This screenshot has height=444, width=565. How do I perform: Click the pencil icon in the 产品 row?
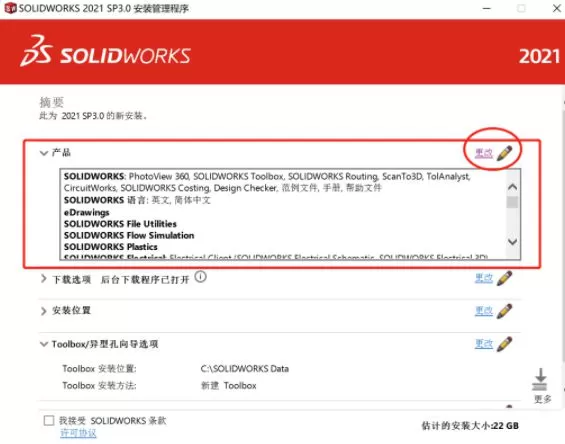[x=504, y=153]
